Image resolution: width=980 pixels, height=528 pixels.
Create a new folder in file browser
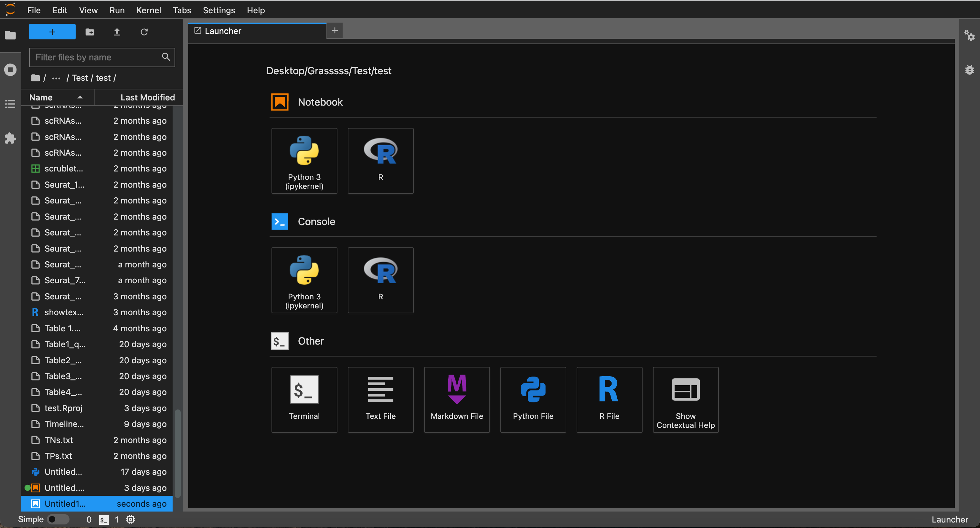(x=90, y=32)
